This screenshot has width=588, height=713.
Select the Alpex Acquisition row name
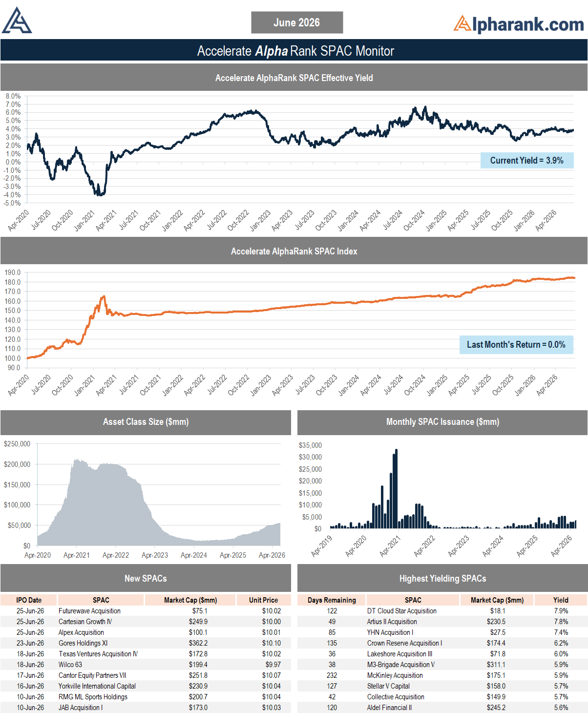(x=81, y=632)
